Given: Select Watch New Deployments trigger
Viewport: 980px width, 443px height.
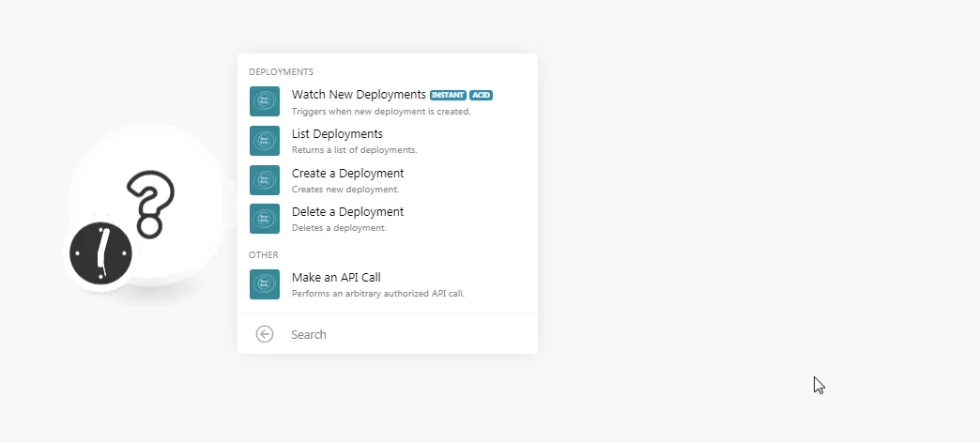Looking at the screenshot, I should (388, 101).
